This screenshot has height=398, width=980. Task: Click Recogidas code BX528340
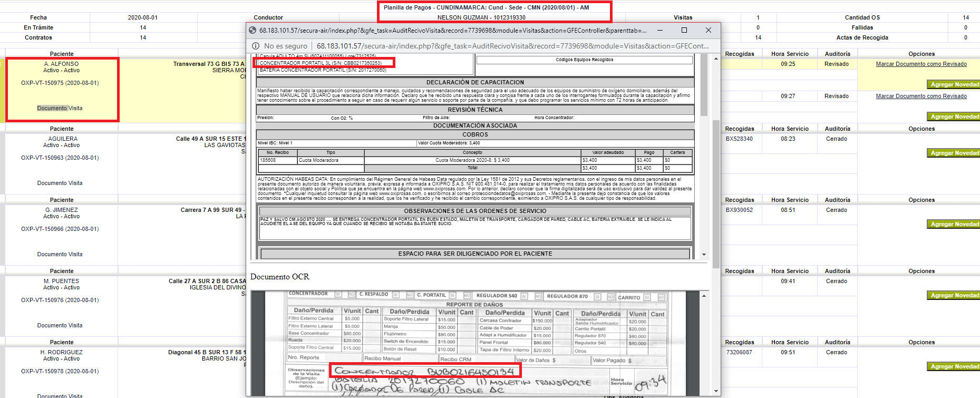tap(739, 139)
